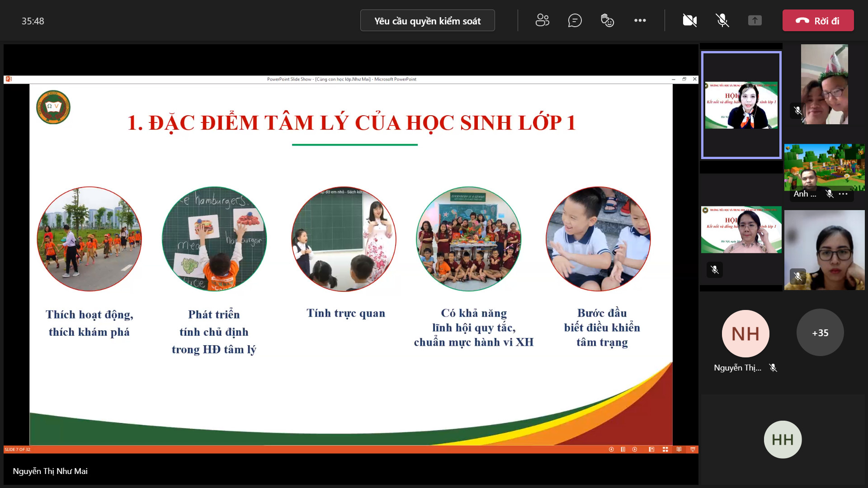Click Yêu cầu quyền kiểm soát button
The width and height of the screenshot is (868, 488).
(427, 20)
